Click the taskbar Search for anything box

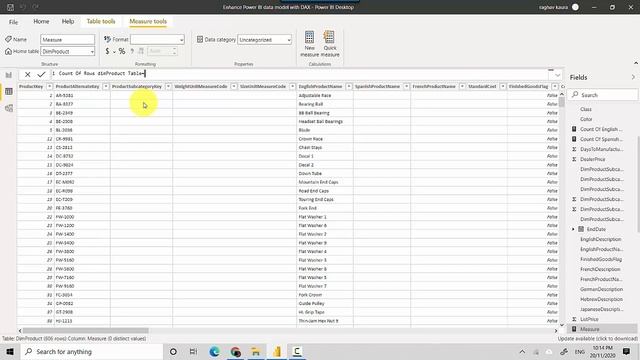pos(91,351)
